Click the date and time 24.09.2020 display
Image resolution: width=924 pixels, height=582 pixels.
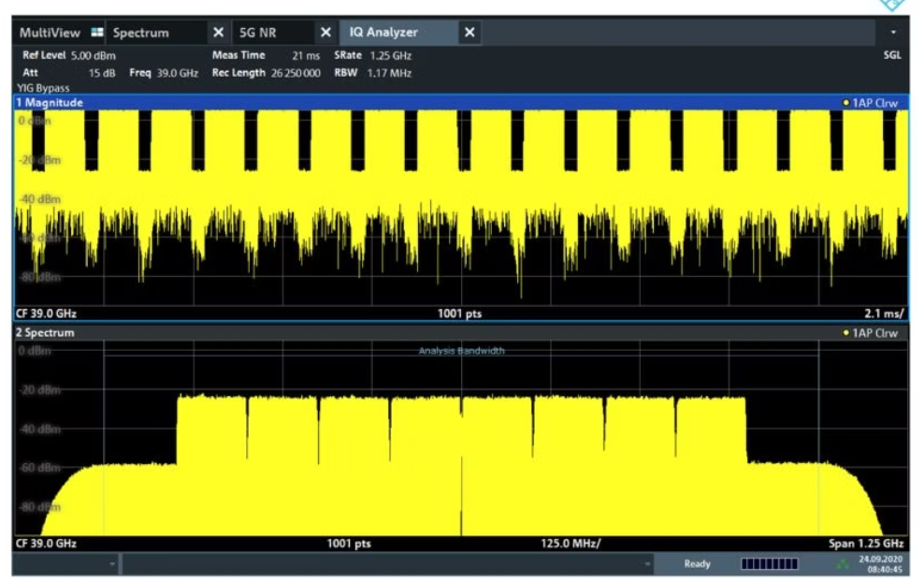coord(880,564)
